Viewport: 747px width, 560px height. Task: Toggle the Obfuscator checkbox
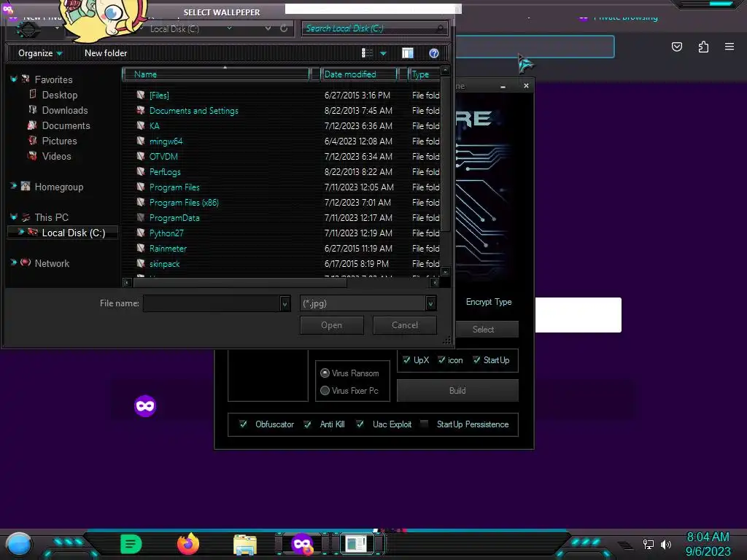click(x=243, y=424)
